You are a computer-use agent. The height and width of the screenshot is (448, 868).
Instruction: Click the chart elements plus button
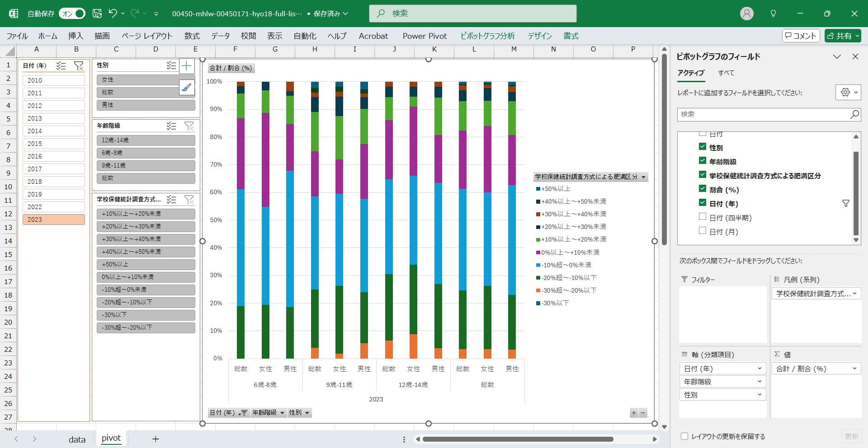click(x=187, y=66)
